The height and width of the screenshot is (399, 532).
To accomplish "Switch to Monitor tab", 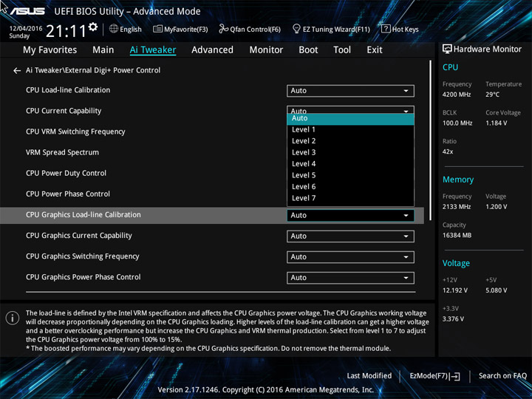I will [x=266, y=50].
